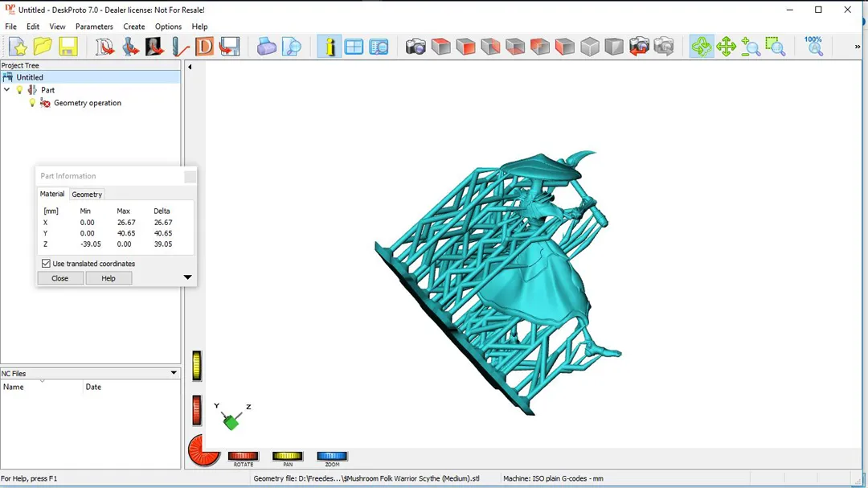
Task: Open the orange D simulation icon
Action: click(204, 47)
